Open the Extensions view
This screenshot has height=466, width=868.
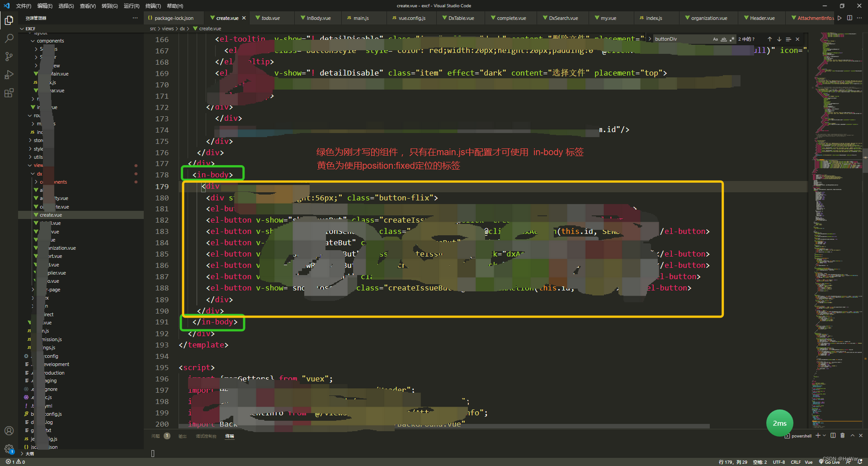(9, 93)
